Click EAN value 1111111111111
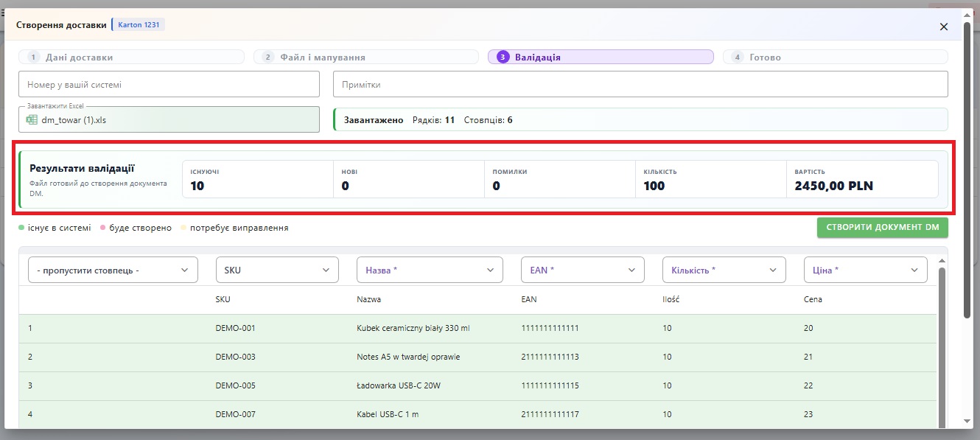 pos(550,328)
